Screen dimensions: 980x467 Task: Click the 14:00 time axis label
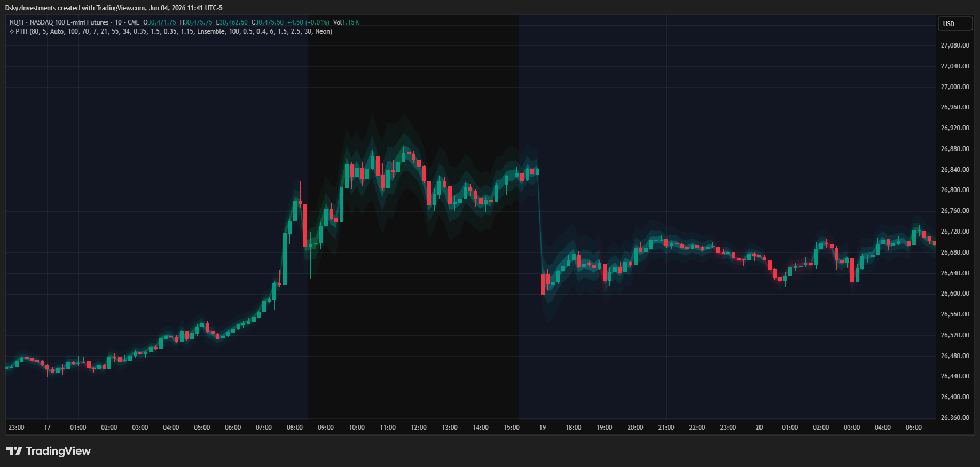click(481, 428)
